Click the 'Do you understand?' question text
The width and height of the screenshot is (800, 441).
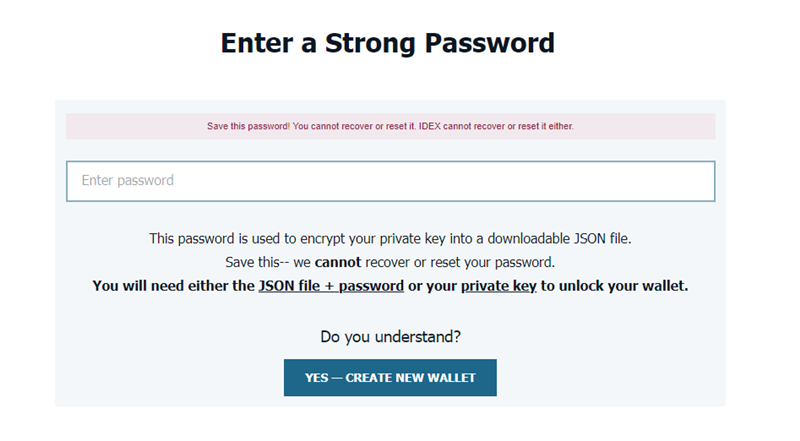pos(390,337)
